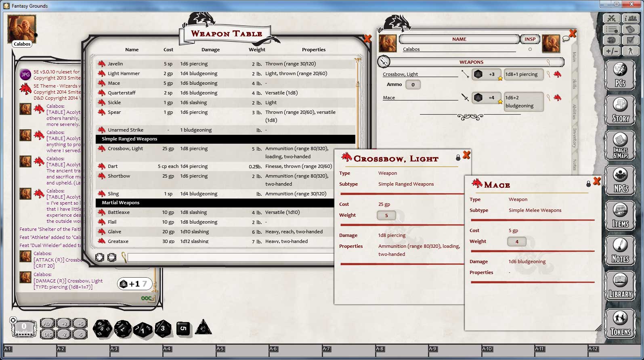Toggle the DIS disadvantage modifier button
The image size is (644, 360).
pos(48,334)
